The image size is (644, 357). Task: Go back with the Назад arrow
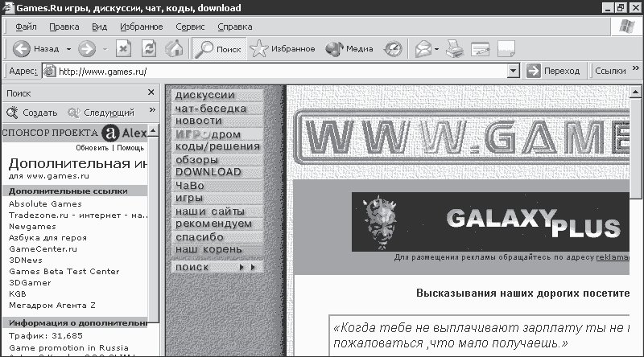pos(35,49)
